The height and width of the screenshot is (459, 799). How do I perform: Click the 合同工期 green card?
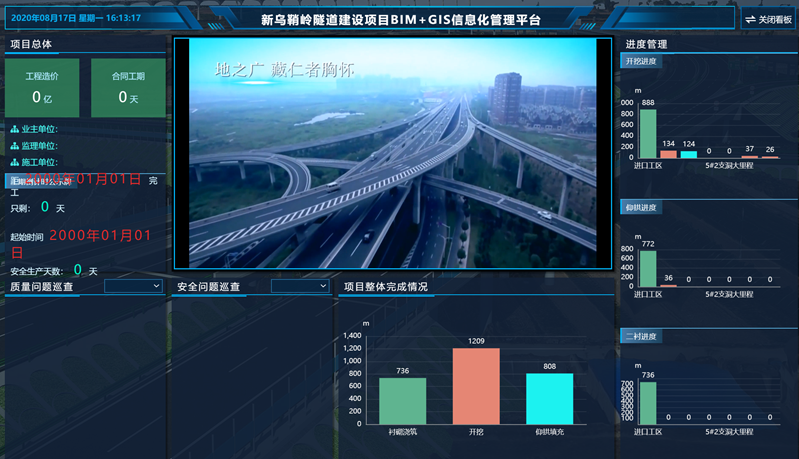pyautogui.click(x=128, y=88)
